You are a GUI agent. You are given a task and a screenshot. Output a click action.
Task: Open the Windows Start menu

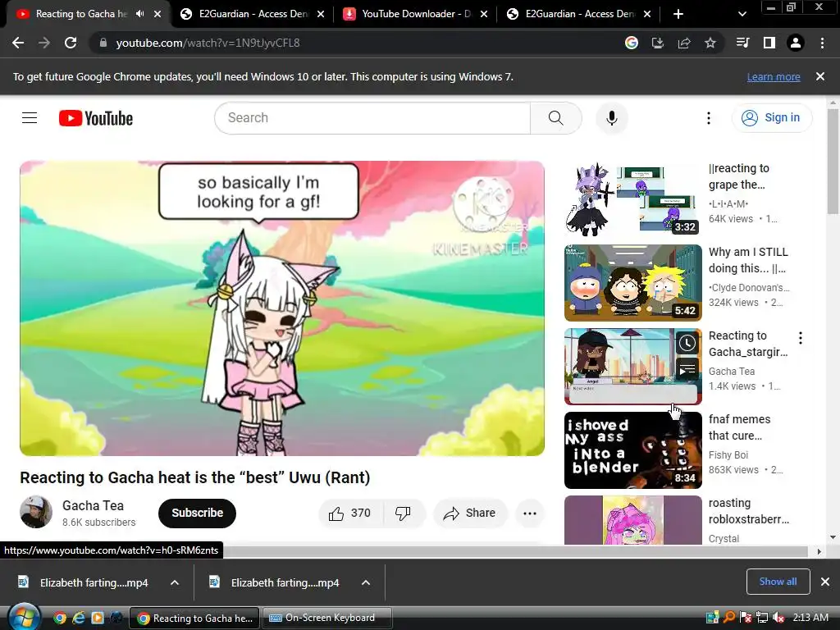tap(24, 617)
